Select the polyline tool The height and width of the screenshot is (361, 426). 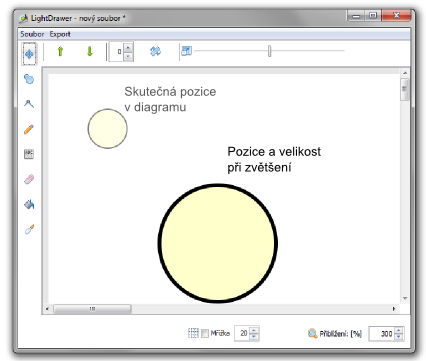tap(29, 104)
